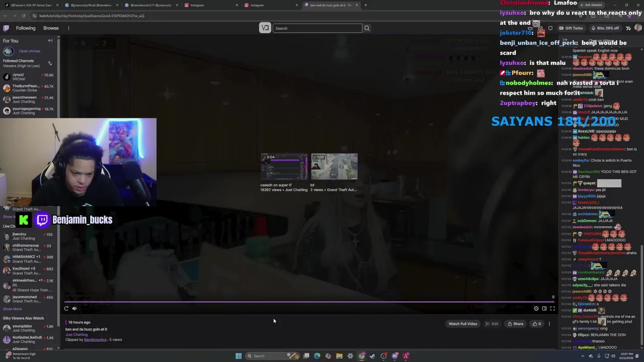Screen dimensions: 644x362
Task: Open more options beside like button
Action: pyautogui.click(x=549, y=324)
